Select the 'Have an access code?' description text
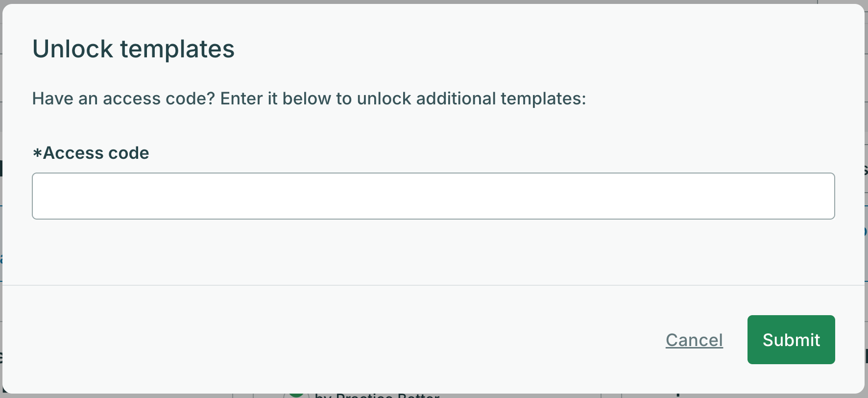Screen dimensions: 868x398 click(309, 99)
